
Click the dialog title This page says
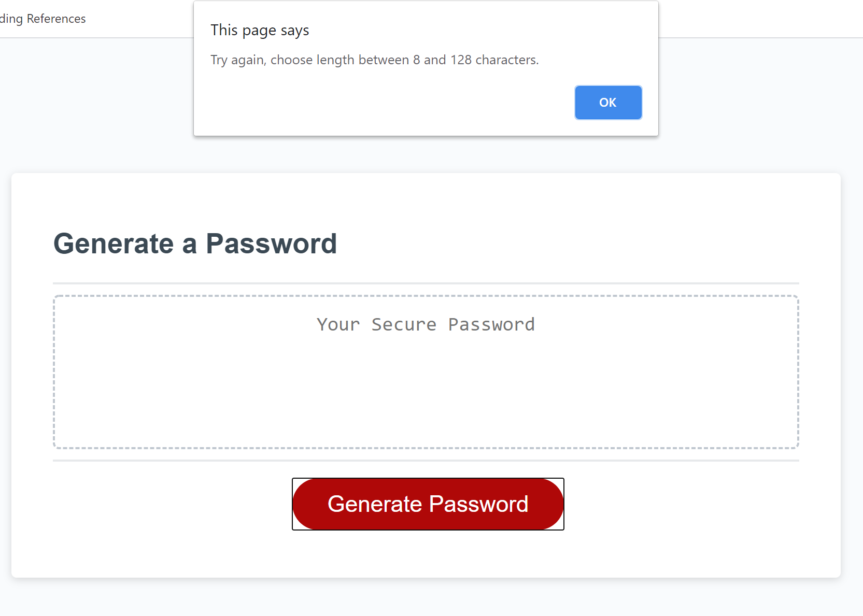coord(260,30)
